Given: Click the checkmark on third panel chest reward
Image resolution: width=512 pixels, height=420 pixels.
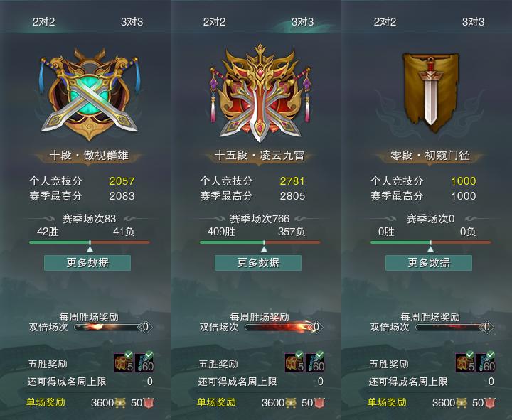Looking at the screenshot, I should tap(470, 355).
